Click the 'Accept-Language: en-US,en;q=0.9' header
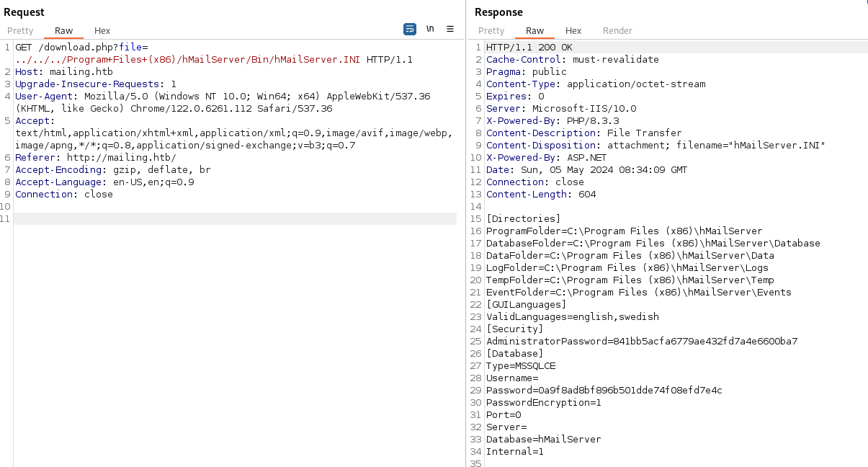The height and width of the screenshot is (467, 868). pyautogui.click(x=104, y=182)
